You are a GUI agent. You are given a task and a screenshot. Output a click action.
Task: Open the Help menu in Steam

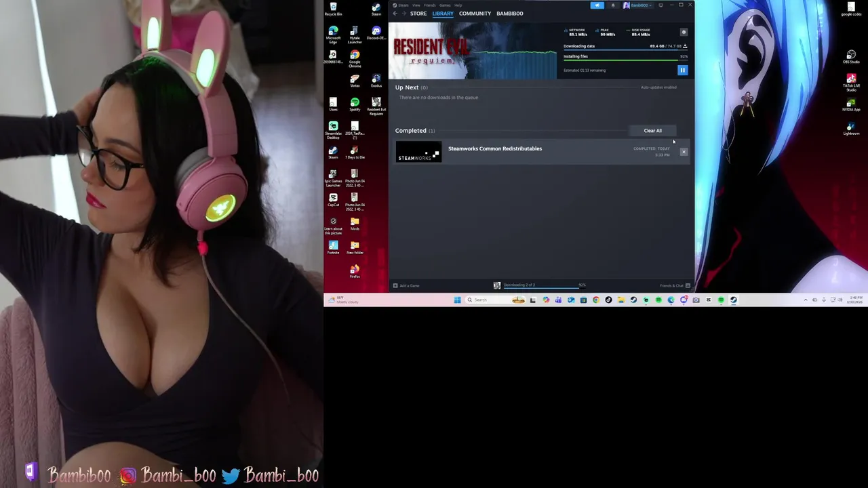458,5
